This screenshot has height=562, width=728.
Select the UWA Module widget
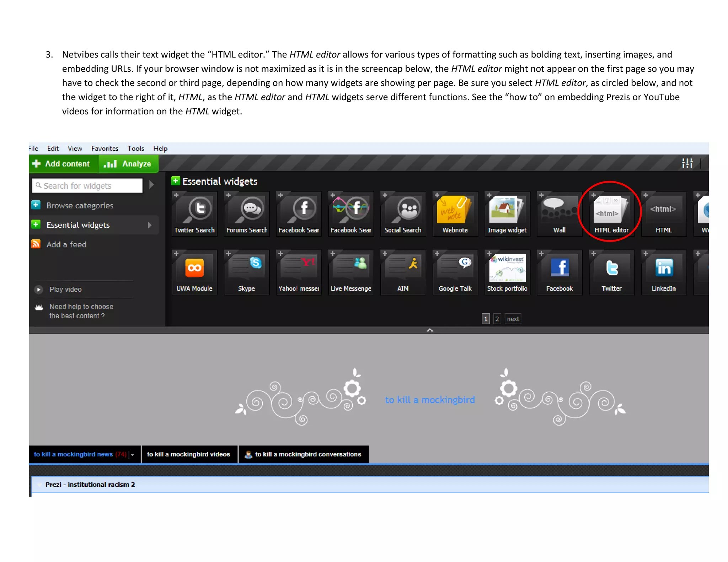[194, 272]
